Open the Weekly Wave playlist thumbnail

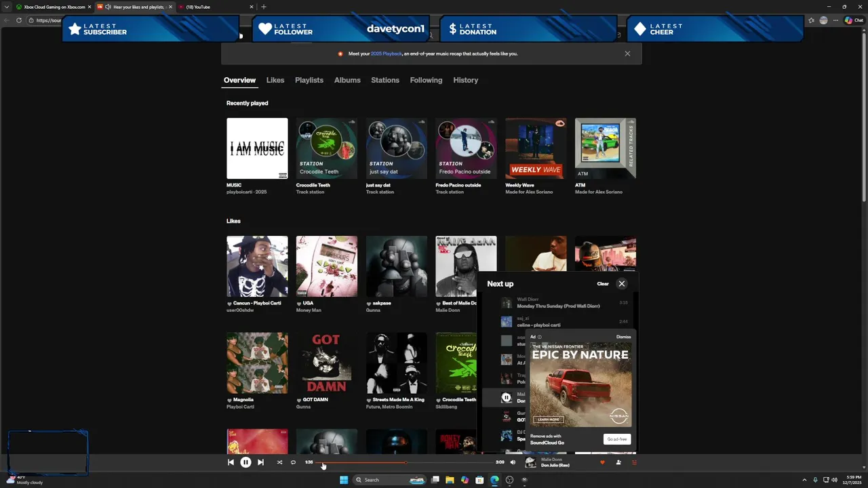pyautogui.click(x=536, y=148)
